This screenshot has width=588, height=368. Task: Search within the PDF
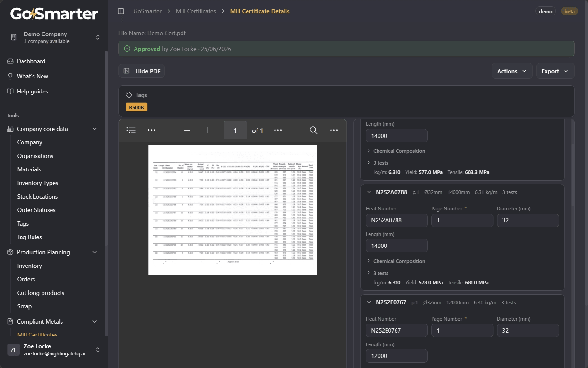(x=313, y=130)
